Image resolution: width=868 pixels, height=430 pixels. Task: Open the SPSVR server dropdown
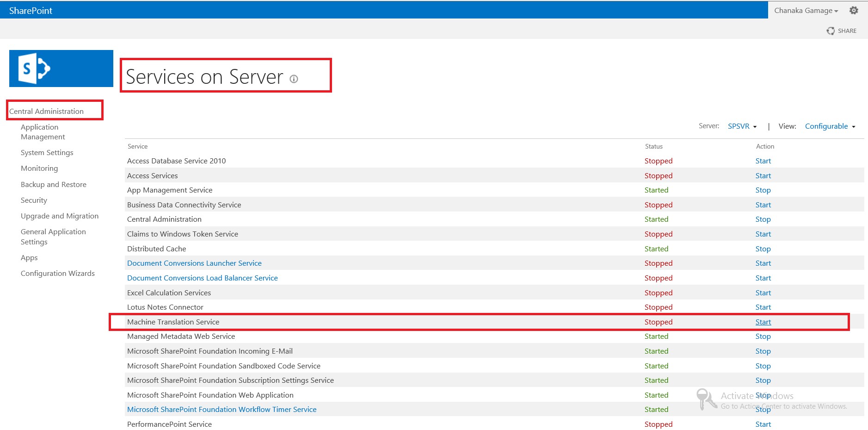742,126
